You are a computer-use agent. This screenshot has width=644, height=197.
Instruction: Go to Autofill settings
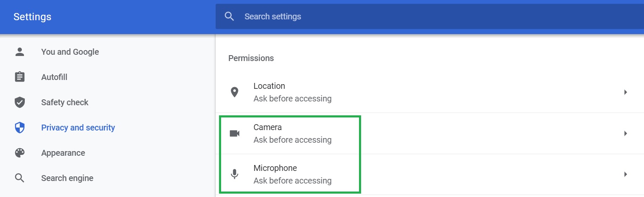tap(54, 77)
